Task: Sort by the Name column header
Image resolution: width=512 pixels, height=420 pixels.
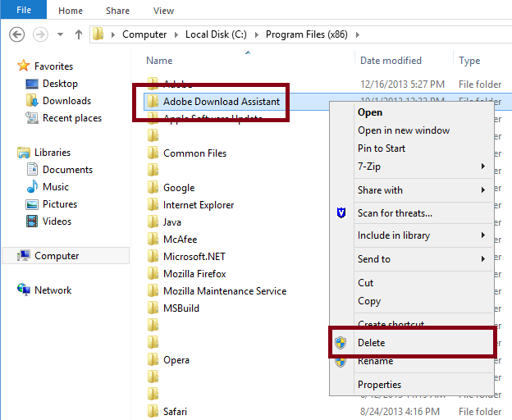Action: pos(159,61)
